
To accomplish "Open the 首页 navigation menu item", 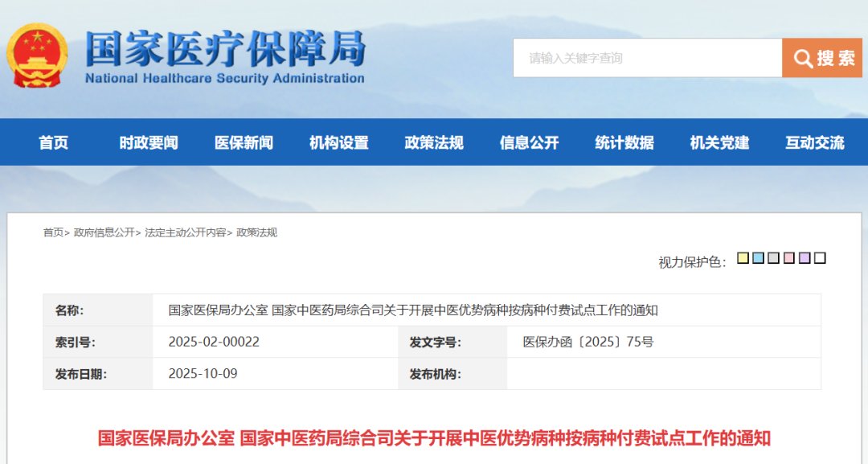I will click(x=54, y=143).
